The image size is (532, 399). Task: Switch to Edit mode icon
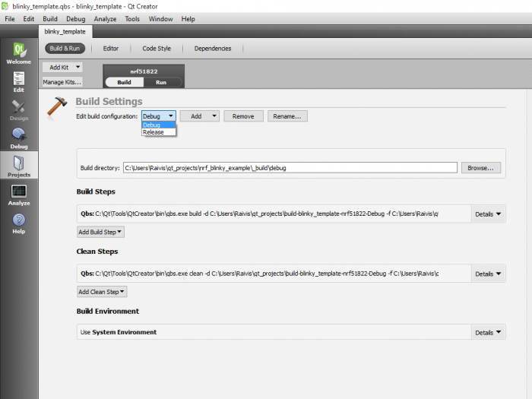pyautogui.click(x=19, y=82)
